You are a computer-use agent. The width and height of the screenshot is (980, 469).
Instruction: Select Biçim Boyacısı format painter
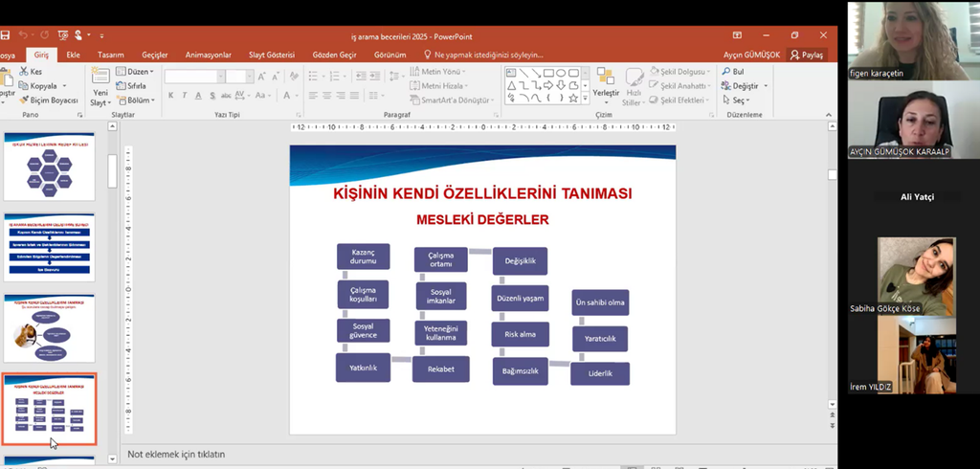pyautogui.click(x=49, y=100)
